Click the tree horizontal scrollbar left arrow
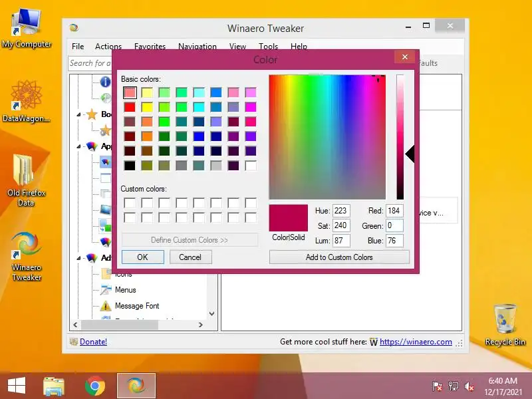The image size is (532, 399). click(x=75, y=325)
